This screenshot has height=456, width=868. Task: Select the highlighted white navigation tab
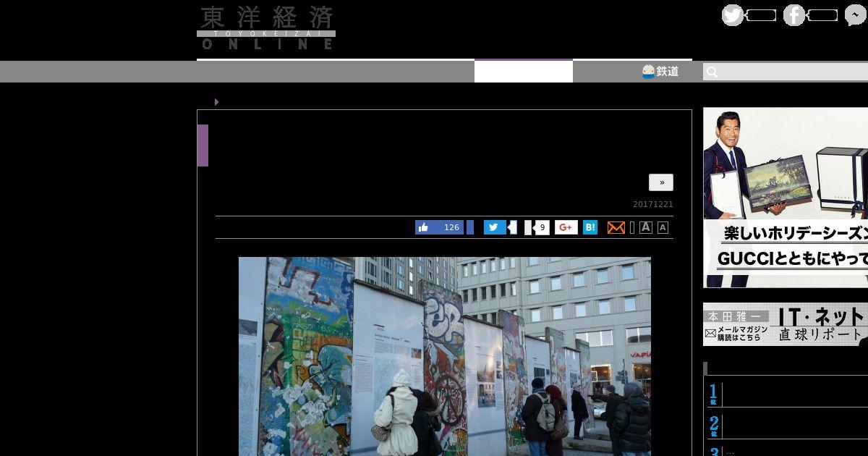pyautogui.click(x=524, y=71)
